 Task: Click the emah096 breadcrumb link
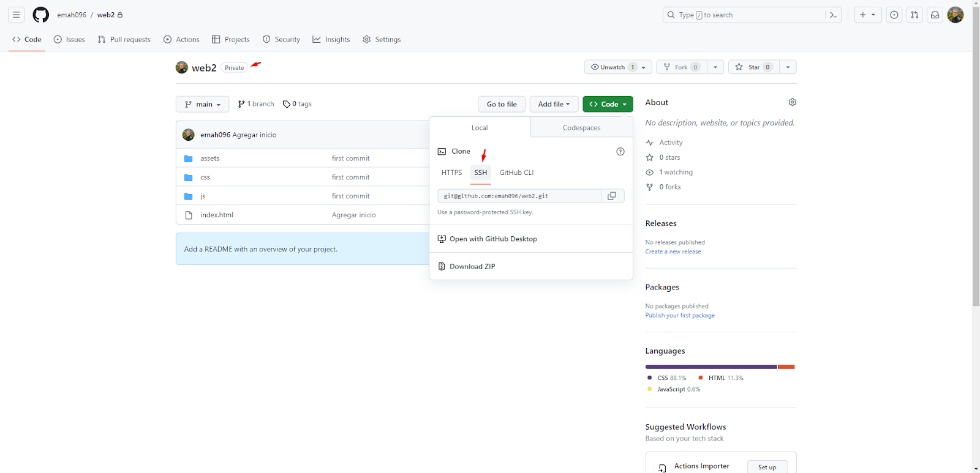(x=72, y=15)
